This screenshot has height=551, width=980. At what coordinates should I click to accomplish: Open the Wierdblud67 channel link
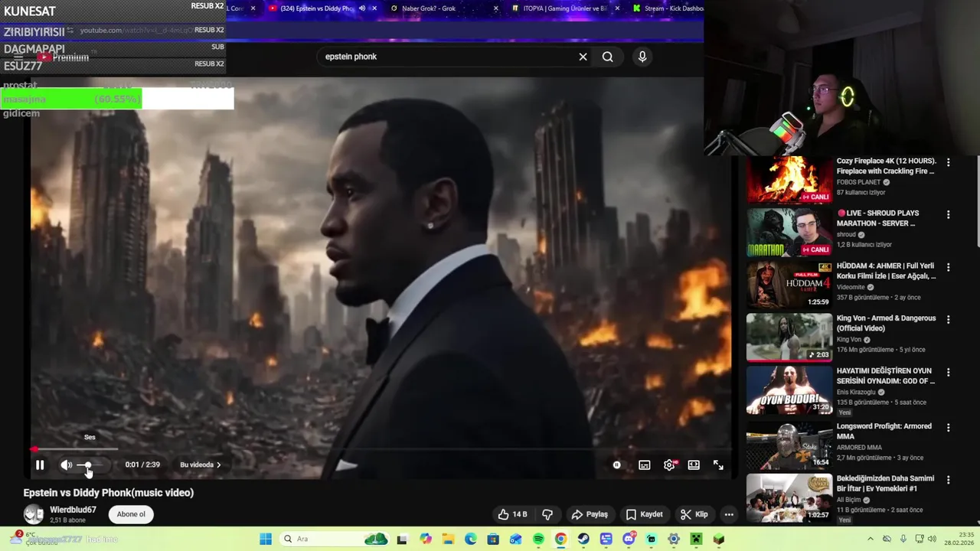73,510
